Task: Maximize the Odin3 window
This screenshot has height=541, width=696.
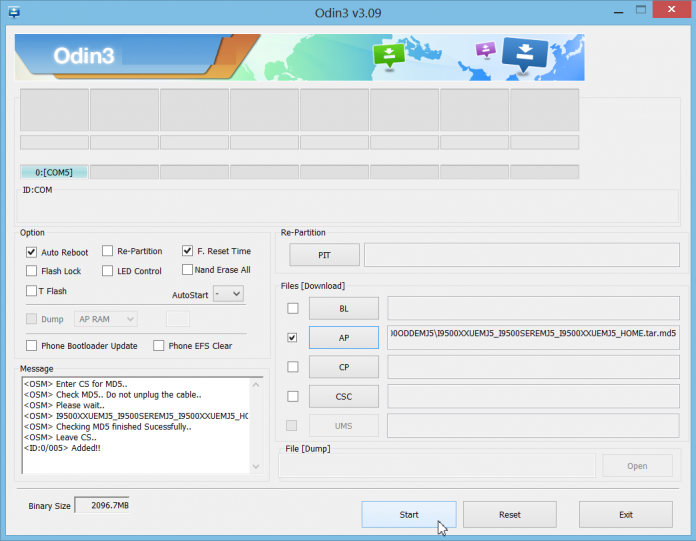Action: 641,10
